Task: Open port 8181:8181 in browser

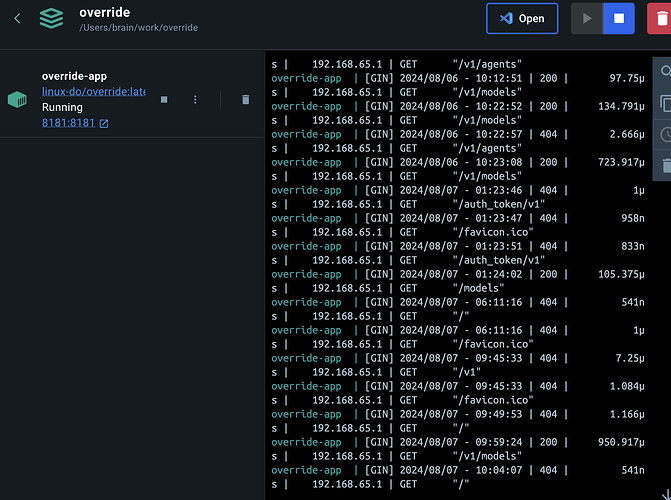Action: [x=68, y=123]
